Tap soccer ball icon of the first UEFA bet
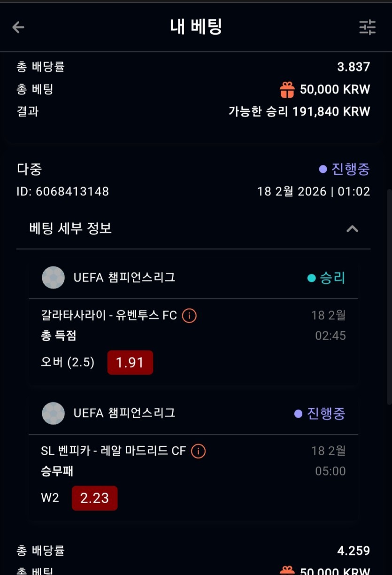Screen dimensions: 392x575 click(53, 278)
